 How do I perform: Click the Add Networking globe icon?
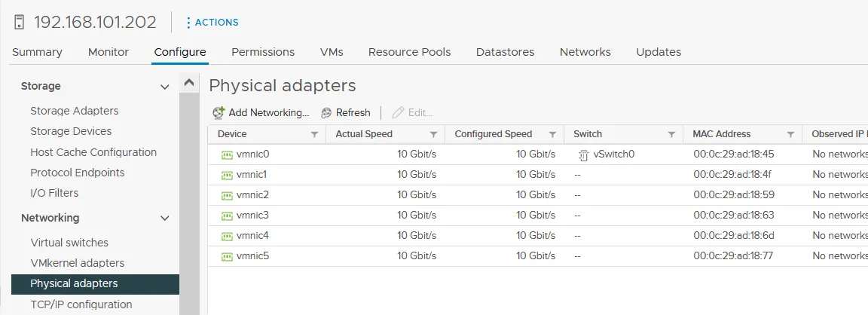pyautogui.click(x=219, y=112)
